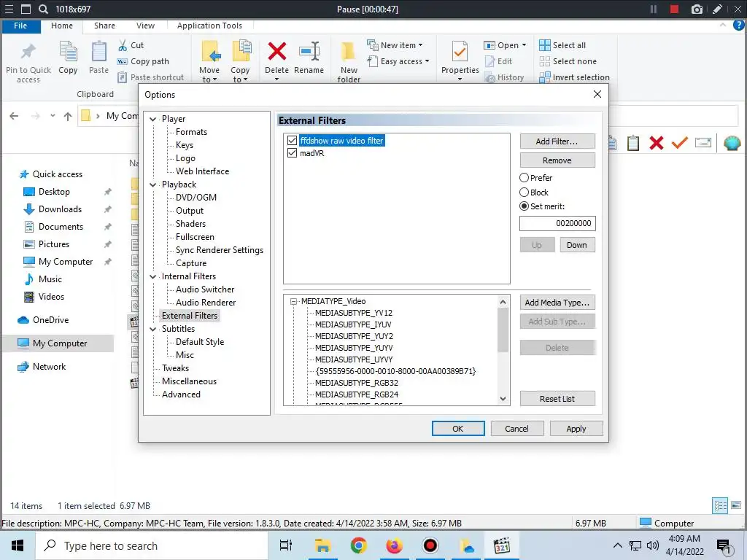The height and width of the screenshot is (560, 747).
Task: Click the Windows Start button
Action: 18,545
